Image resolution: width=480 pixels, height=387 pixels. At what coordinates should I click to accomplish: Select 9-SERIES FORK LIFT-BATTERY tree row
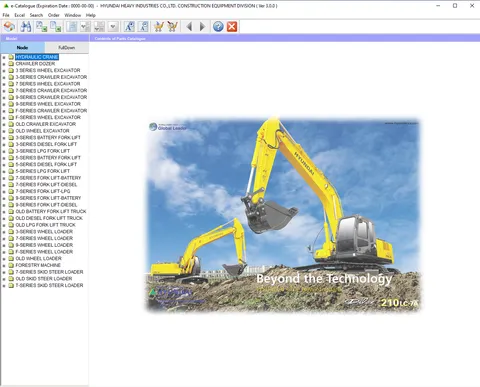click(x=48, y=198)
